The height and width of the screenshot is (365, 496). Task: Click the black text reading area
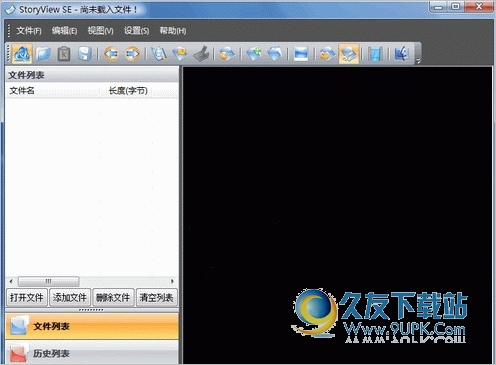337,215
